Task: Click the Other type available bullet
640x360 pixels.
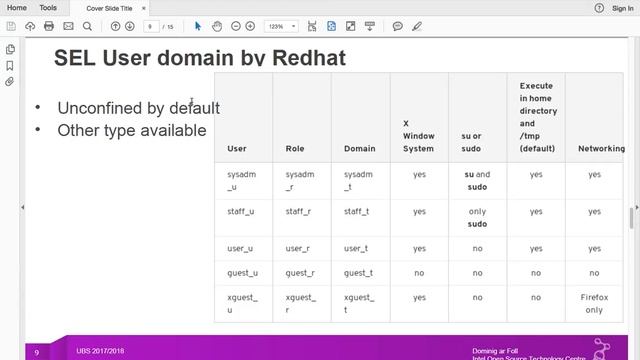Action: coord(132,131)
